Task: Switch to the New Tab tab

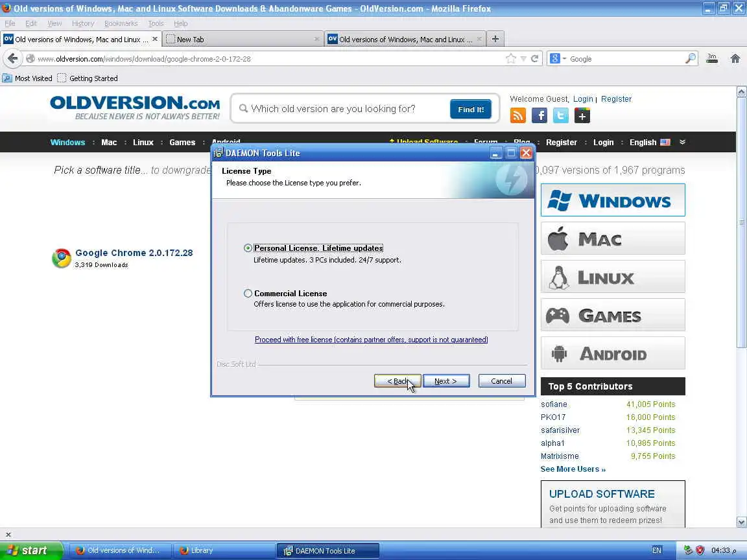Action: [243, 40]
